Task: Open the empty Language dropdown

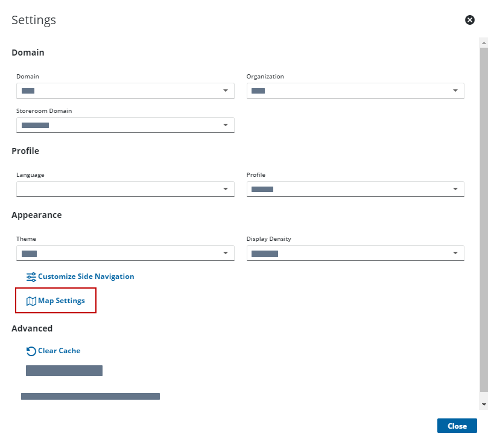Action: click(x=125, y=189)
